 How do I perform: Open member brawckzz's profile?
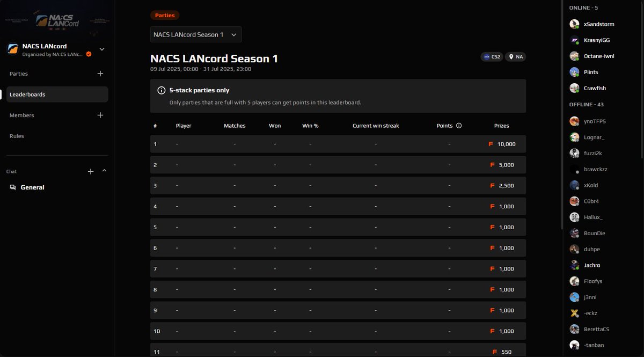595,169
